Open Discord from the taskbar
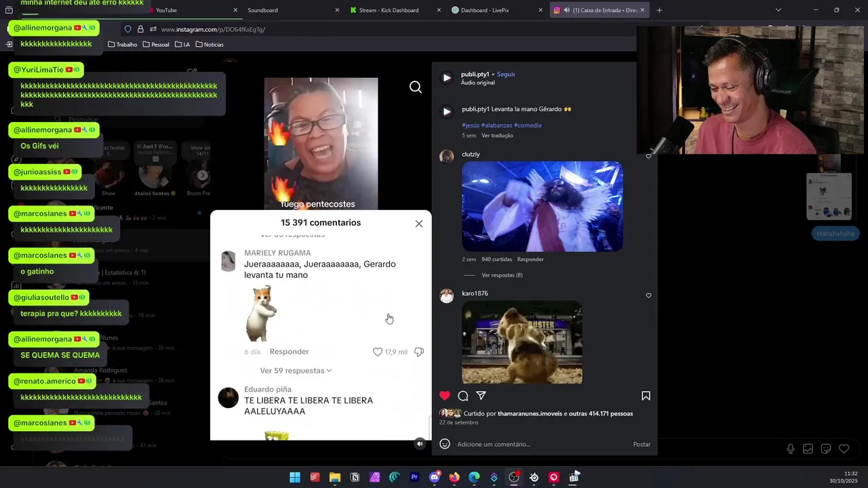The height and width of the screenshot is (488, 868). click(x=435, y=477)
